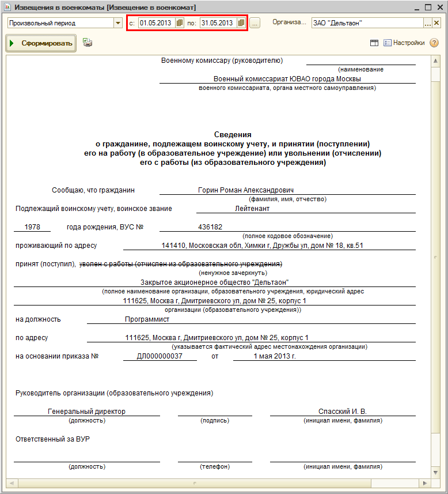This screenshot has width=448, height=494.
Task: Select the name Горин Роман Александрович
Action: (x=246, y=190)
